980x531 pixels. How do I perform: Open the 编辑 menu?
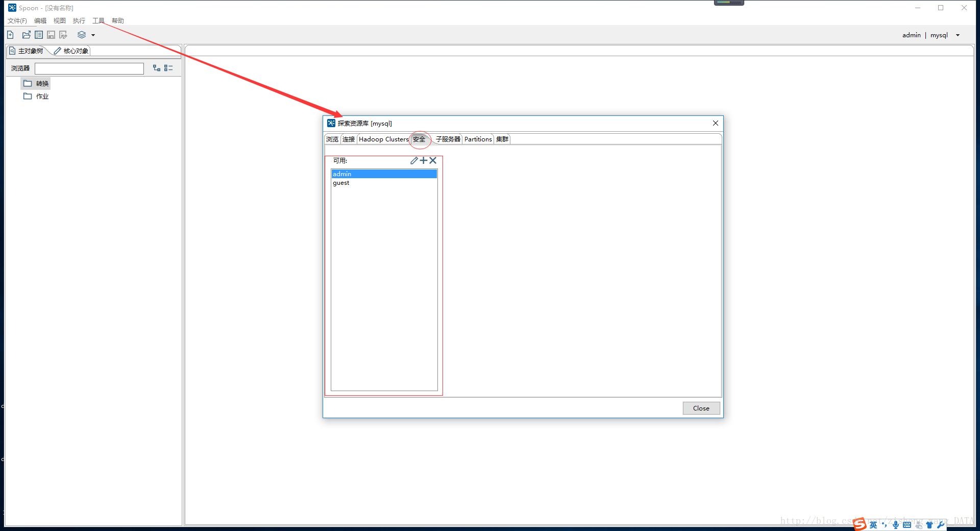pos(40,21)
